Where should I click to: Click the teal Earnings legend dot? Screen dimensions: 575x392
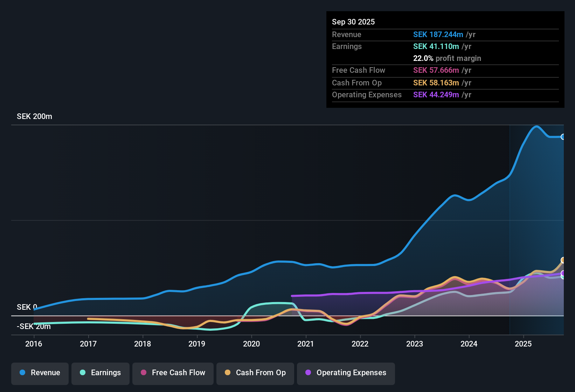[83, 373]
